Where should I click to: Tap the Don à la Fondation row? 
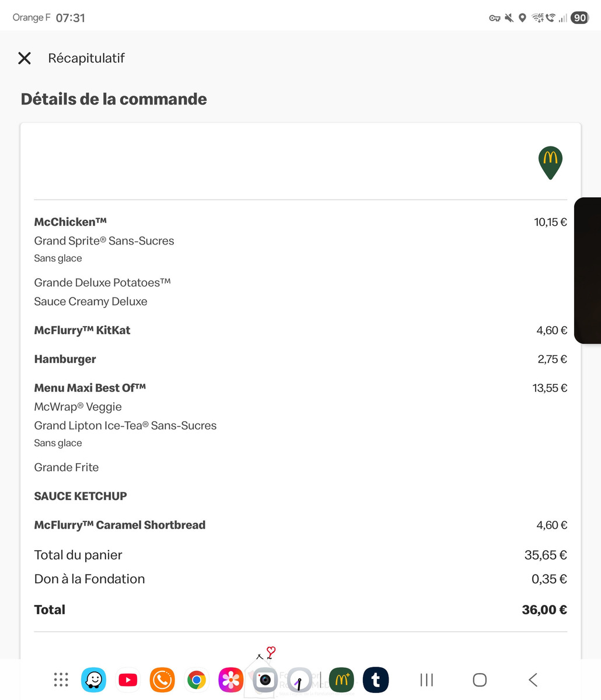tap(89, 579)
